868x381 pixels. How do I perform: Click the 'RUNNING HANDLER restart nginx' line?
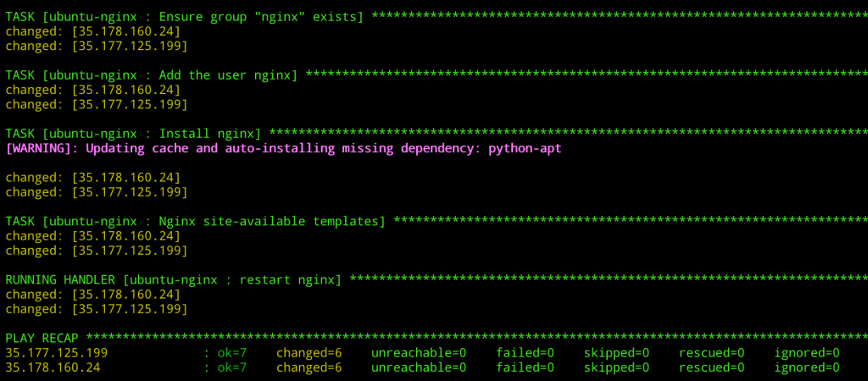coord(174,280)
